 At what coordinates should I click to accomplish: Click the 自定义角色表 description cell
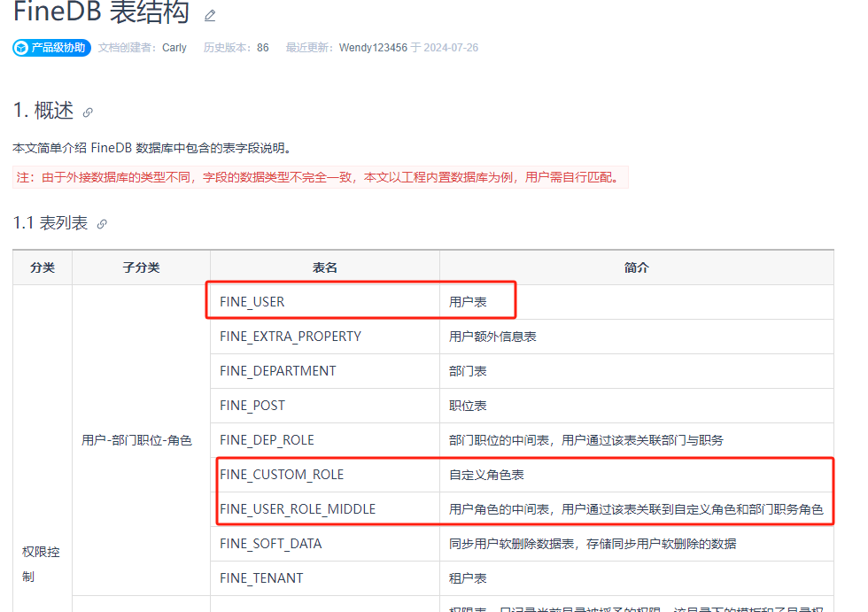tap(637, 475)
